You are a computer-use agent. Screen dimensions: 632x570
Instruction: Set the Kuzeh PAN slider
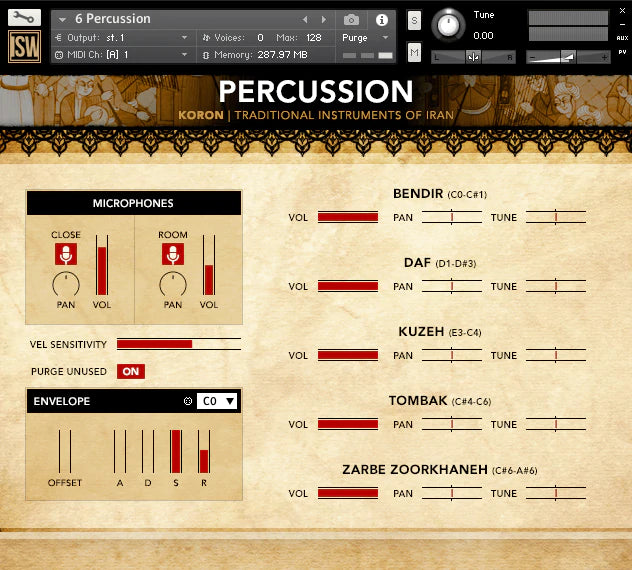click(452, 355)
